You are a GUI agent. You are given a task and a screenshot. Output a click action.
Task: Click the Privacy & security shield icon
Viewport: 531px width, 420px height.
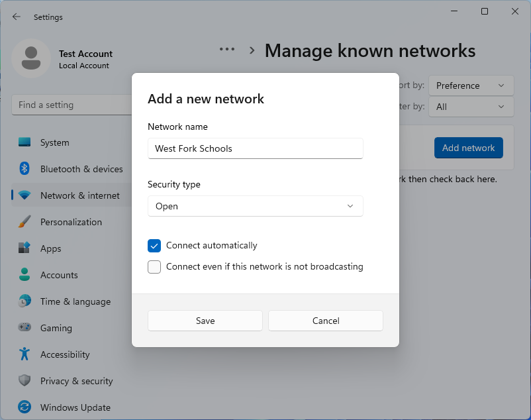[x=24, y=380]
